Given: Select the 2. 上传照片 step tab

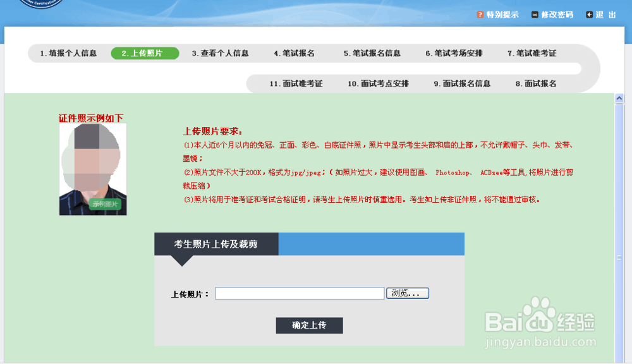Looking at the screenshot, I should (x=145, y=53).
